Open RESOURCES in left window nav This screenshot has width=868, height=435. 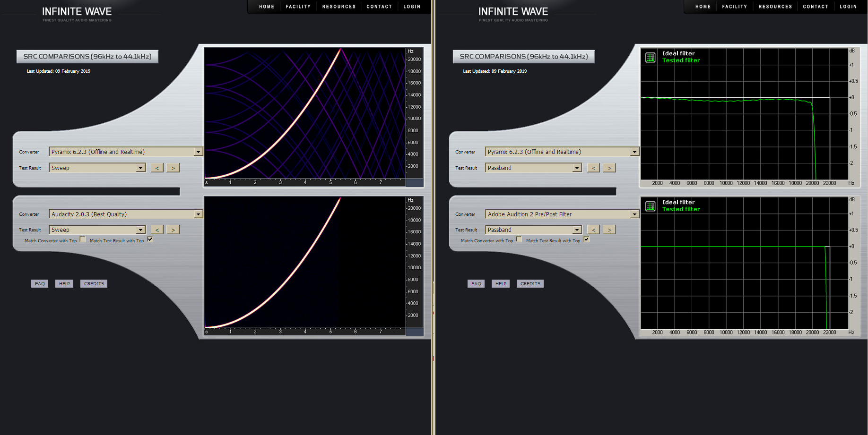(339, 7)
